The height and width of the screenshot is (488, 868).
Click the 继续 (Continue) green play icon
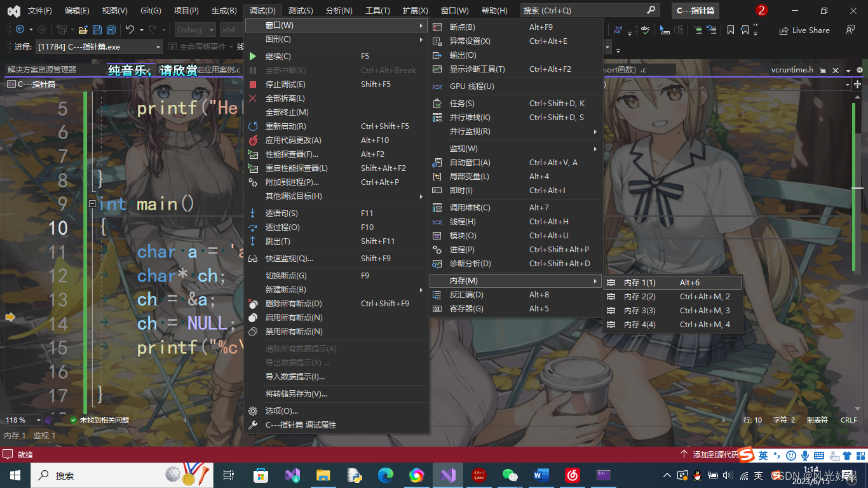[253, 57]
